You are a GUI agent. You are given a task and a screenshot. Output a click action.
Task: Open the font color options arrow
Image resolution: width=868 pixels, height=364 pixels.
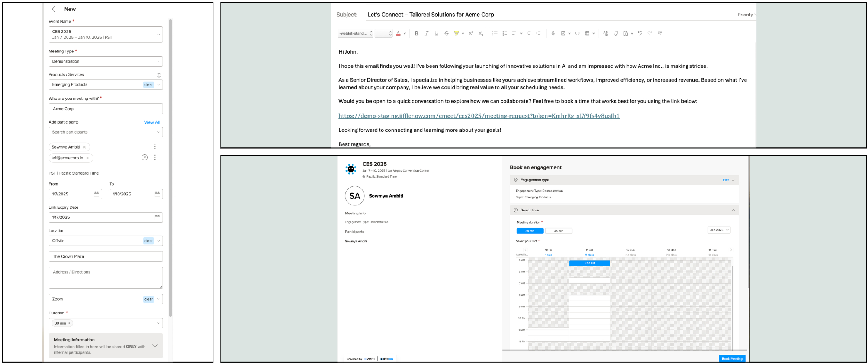405,33
